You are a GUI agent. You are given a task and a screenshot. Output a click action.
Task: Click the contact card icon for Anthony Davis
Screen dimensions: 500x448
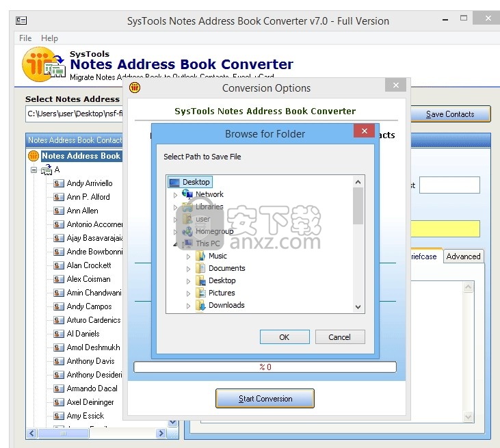coord(59,361)
